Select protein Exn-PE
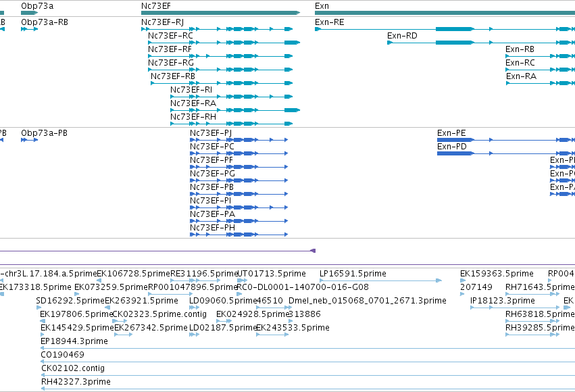 (451, 133)
